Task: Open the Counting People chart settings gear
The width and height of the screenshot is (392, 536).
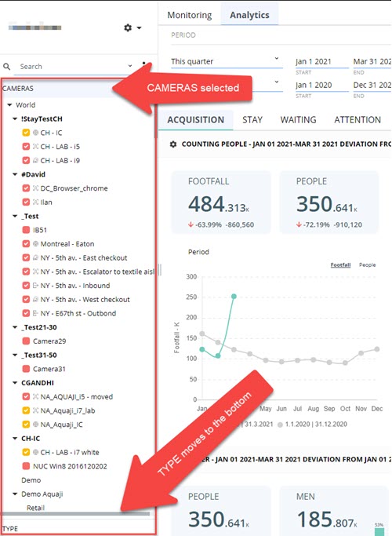Action: click(173, 144)
